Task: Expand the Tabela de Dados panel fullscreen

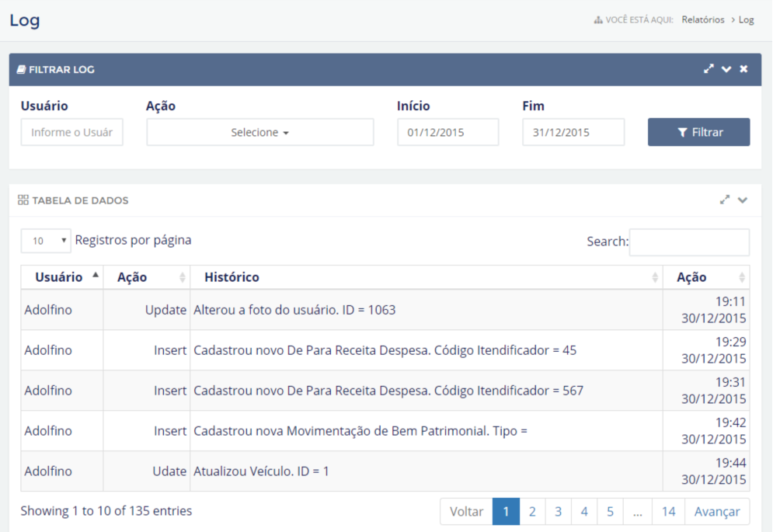Action: [x=724, y=200]
